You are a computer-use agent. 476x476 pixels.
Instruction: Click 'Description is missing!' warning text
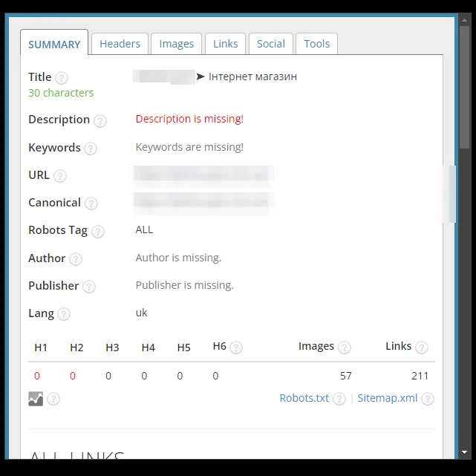[x=189, y=119]
